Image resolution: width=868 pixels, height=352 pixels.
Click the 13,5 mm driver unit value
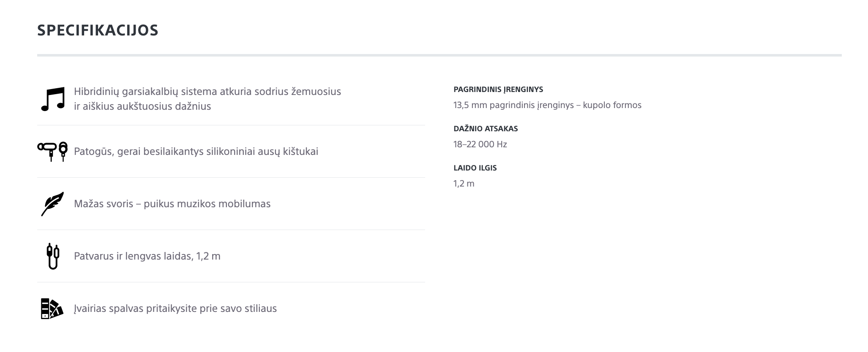[547, 105]
